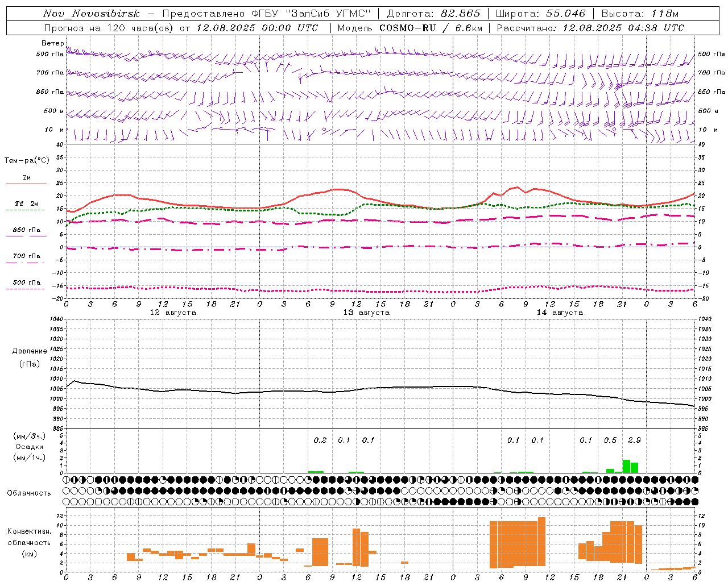Click the 2.9 precipitation value
This screenshot has height=582, width=728.
[634, 440]
